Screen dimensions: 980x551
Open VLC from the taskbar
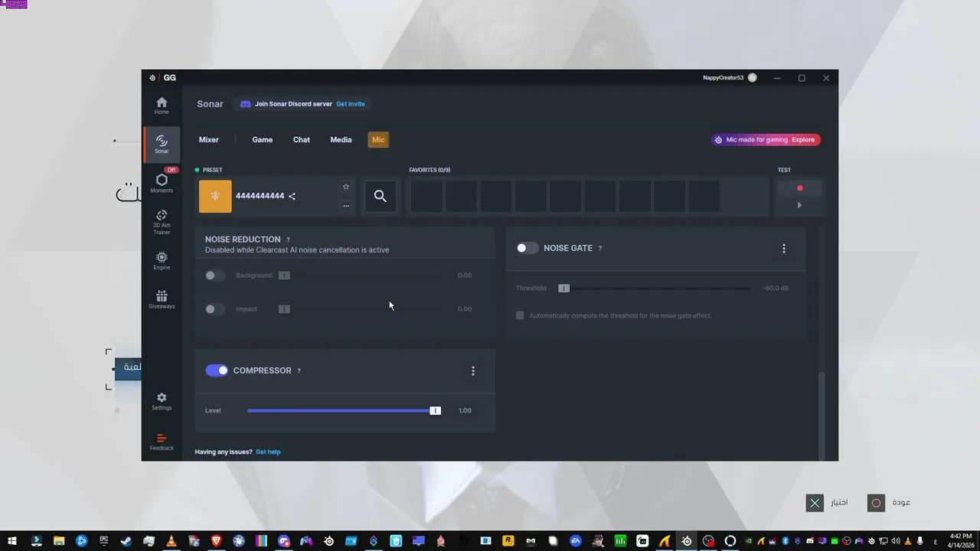[x=171, y=541]
